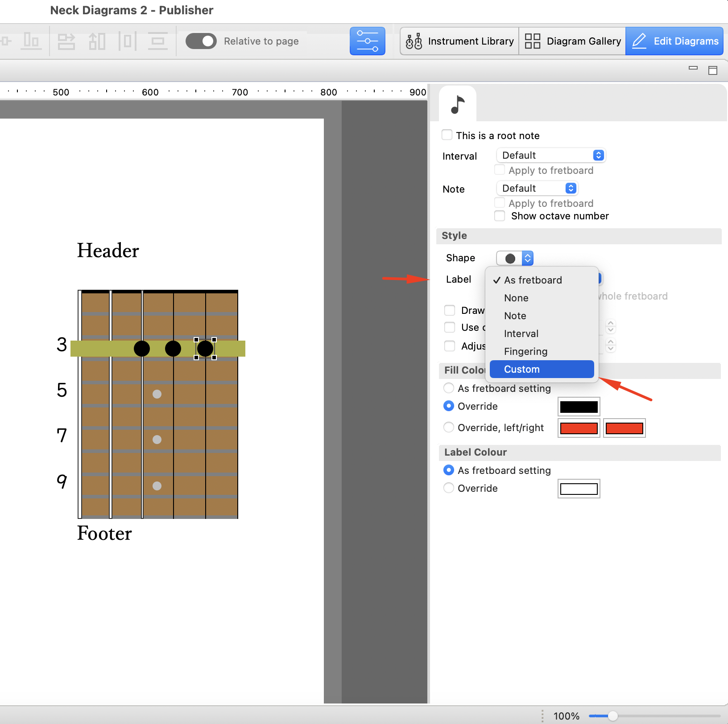Image resolution: width=728 pixels, height=724 pixels.
Task: Switch to Edit Diagrams mode
Action: pyautogui.click(x=674, y=41)
